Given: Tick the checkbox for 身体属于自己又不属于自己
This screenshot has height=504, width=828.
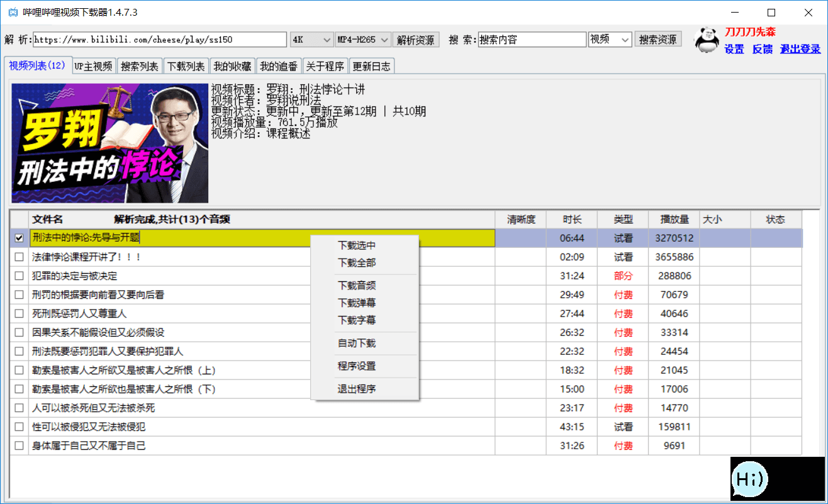Looking at the screenshot, I should coord(20,445).
